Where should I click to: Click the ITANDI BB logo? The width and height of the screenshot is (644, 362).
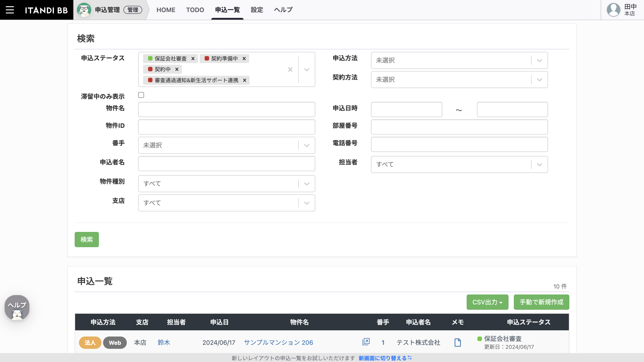(46, 10)
